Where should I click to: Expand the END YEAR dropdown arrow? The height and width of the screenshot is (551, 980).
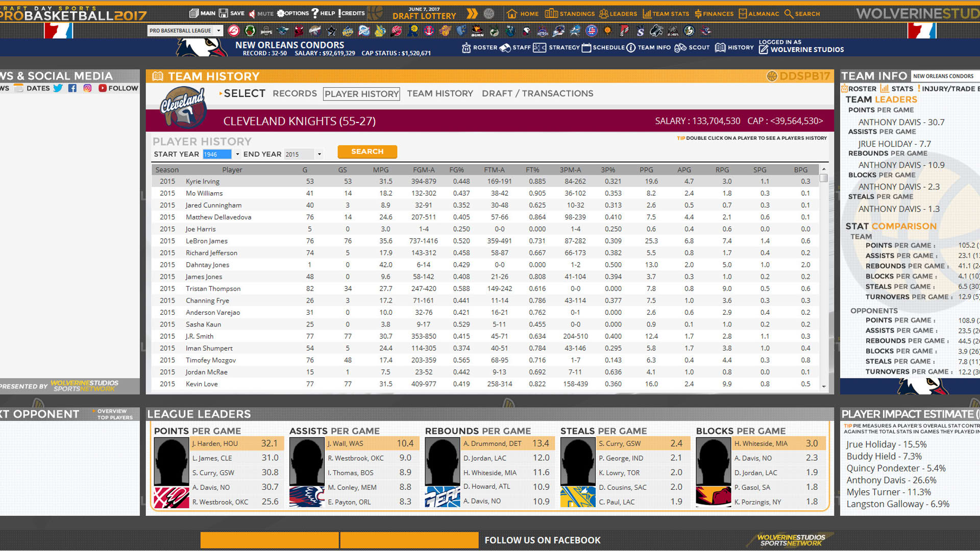(320, 154)
